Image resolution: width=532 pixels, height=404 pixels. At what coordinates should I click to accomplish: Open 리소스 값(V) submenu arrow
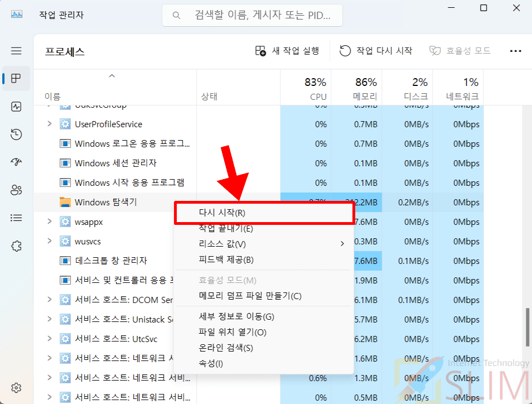(x=342, y=244)
